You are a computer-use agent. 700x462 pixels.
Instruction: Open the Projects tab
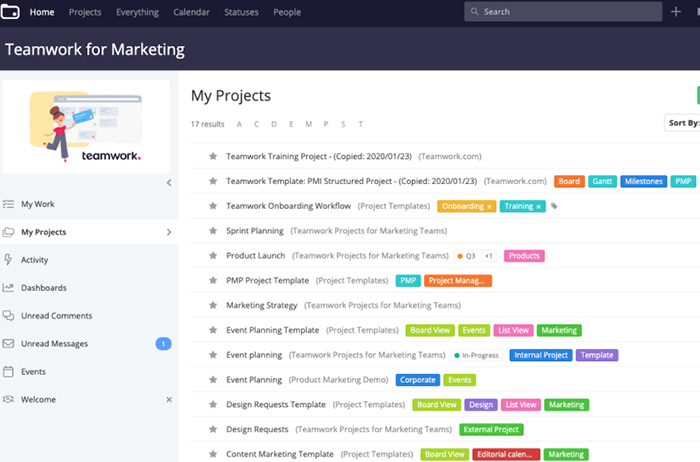85,12
